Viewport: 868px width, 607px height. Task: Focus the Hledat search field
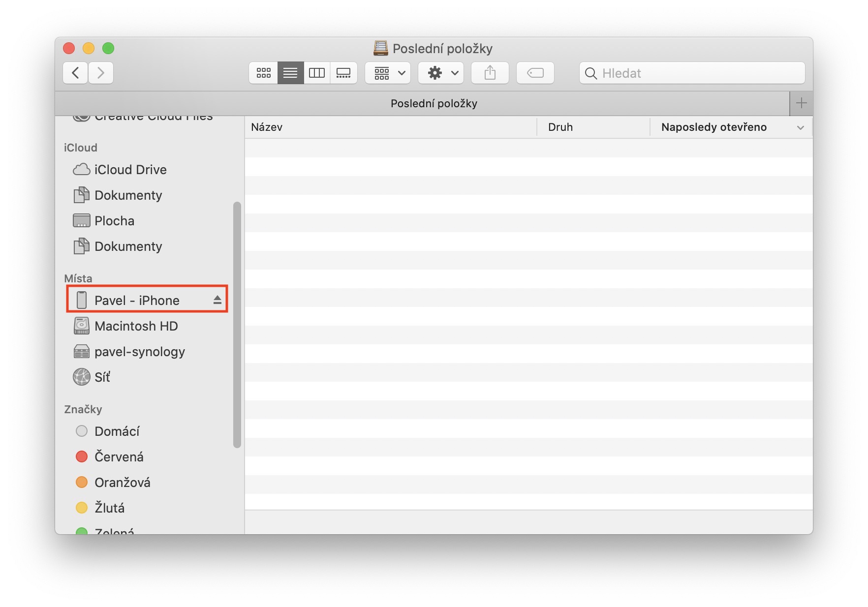point(692,73)
